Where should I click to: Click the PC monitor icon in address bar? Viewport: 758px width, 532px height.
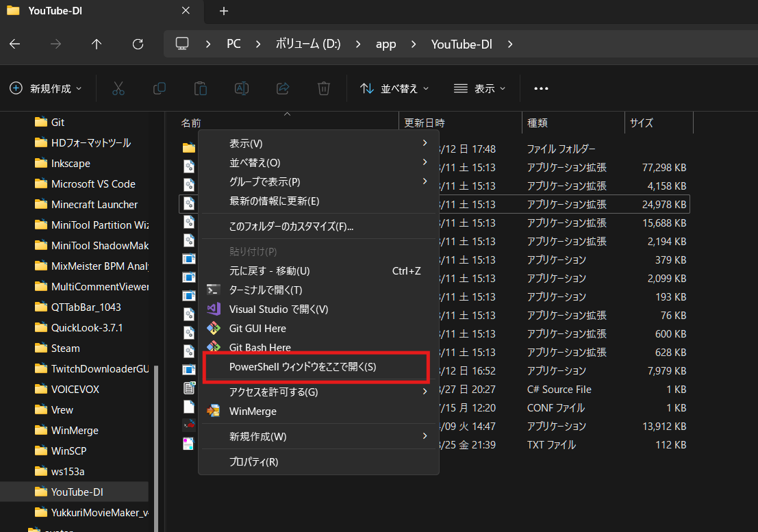(x=182, y=44)
